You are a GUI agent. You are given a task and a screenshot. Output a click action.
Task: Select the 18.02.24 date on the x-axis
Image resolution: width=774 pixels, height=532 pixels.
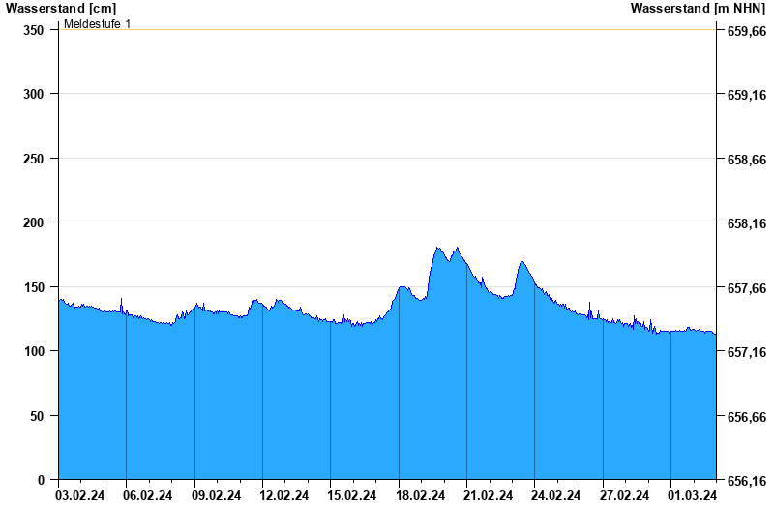click(421, 496)
